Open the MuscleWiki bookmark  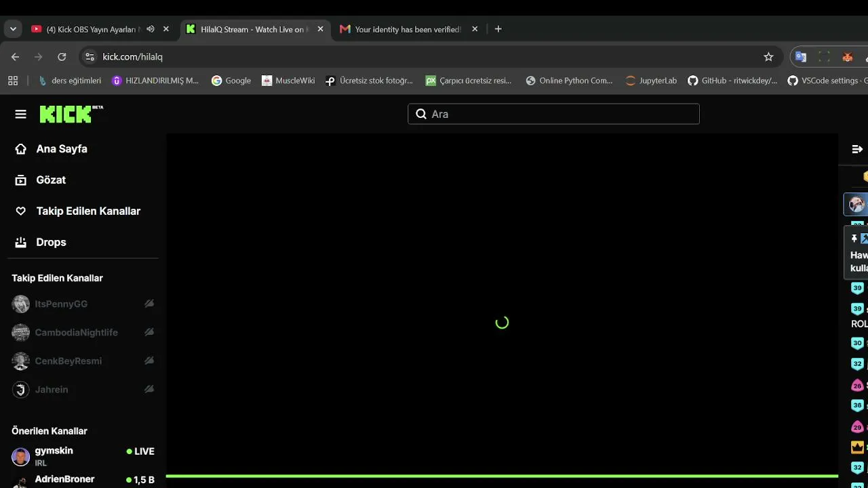(x=288, y=81)
